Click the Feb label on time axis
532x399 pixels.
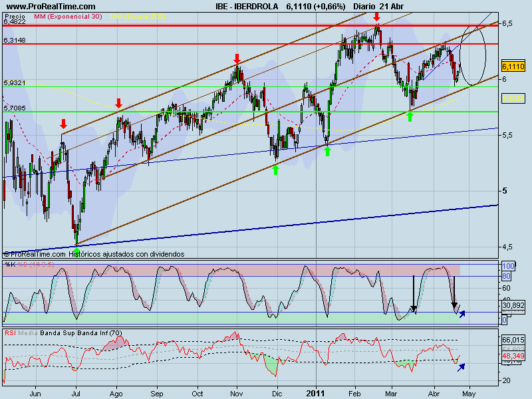click(355, 394)
